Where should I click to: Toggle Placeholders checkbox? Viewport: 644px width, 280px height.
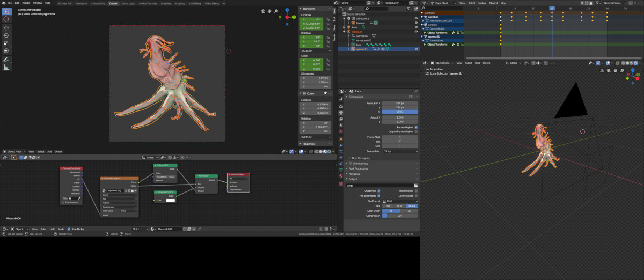pyautogui.click(x=416, y=190)
